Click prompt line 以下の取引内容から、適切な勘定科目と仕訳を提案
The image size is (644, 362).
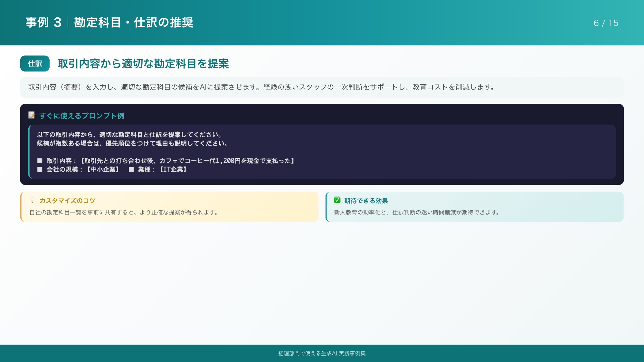(x=129, y=135)
